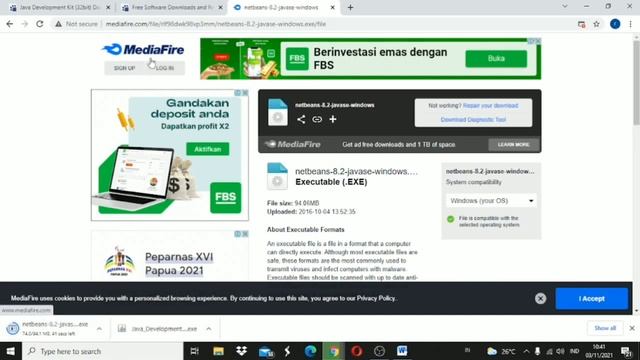Viewport: 640px width, 360px height.
Task: Click the SIGN UP button
Action: [x=124, y=68]
